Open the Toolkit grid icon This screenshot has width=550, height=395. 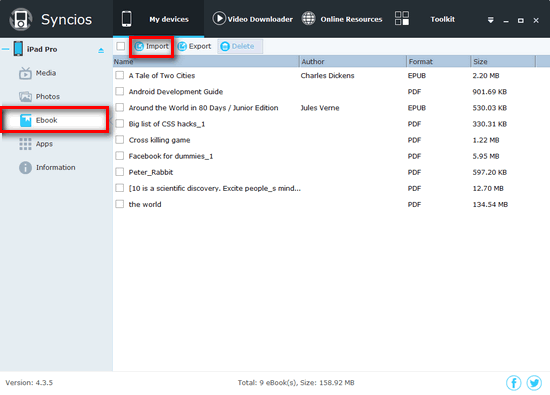point(402,18)
